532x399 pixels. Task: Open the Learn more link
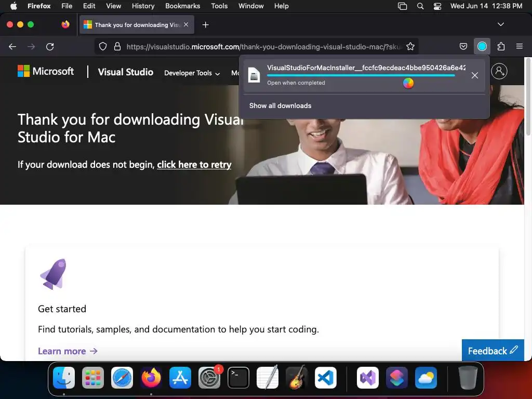coord(68,351)
